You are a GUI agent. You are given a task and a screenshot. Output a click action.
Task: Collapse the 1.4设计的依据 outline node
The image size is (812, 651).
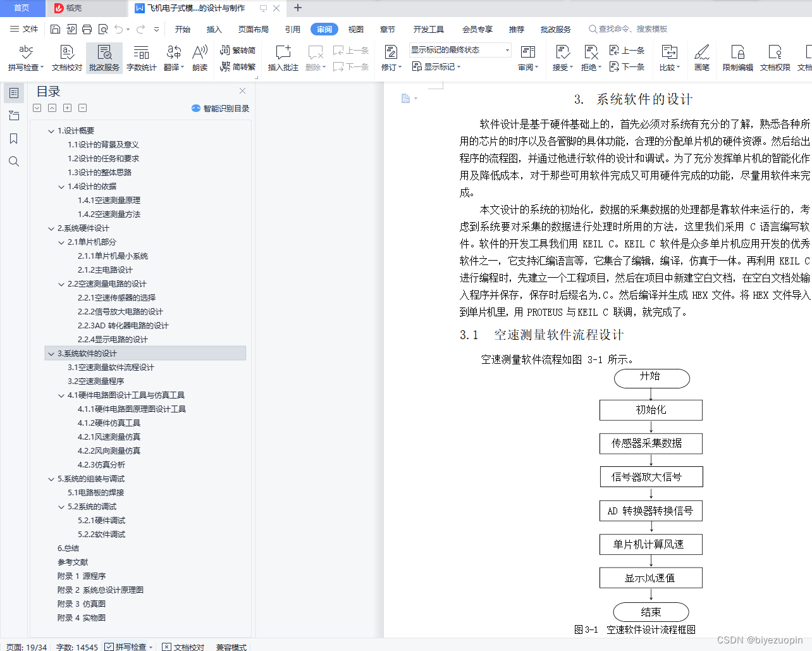pos(61,187)
